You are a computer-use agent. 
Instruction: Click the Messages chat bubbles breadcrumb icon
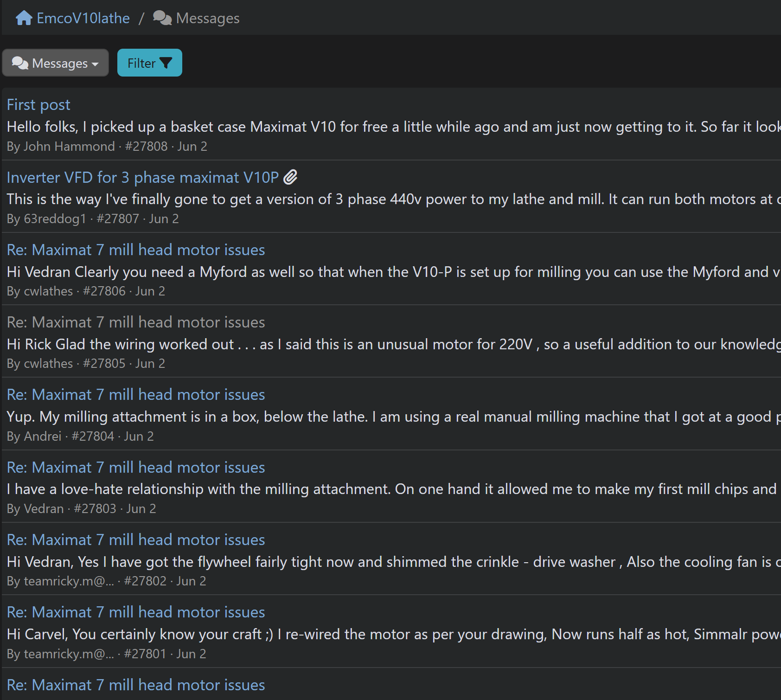point(162,18)
